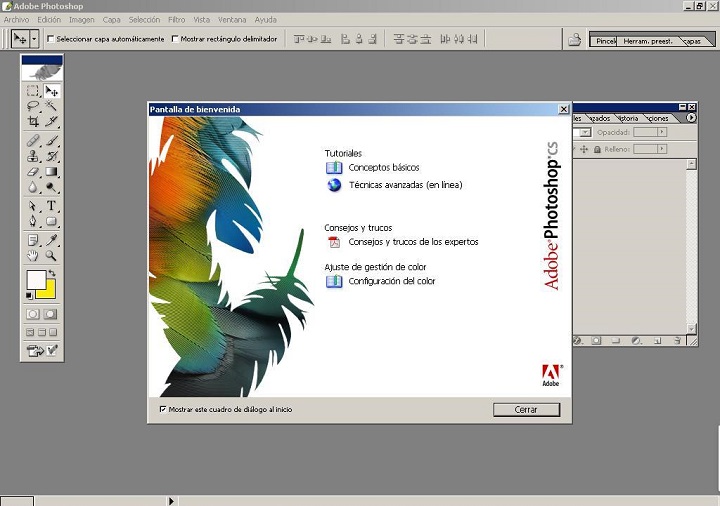The height and width of the screenshot is (506, 720).
Task: Enable Mostrar rectángulo delimitador checkbox
Action: pos(175,39)
